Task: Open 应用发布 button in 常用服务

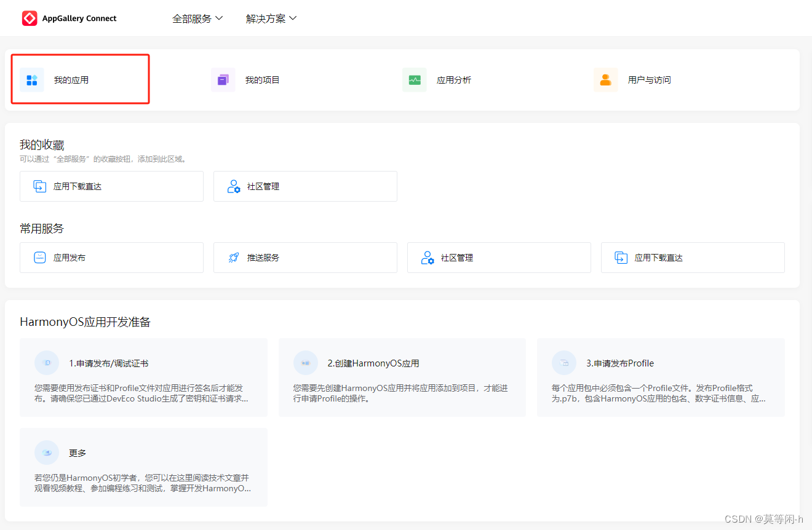Action: tap(111, 258)
